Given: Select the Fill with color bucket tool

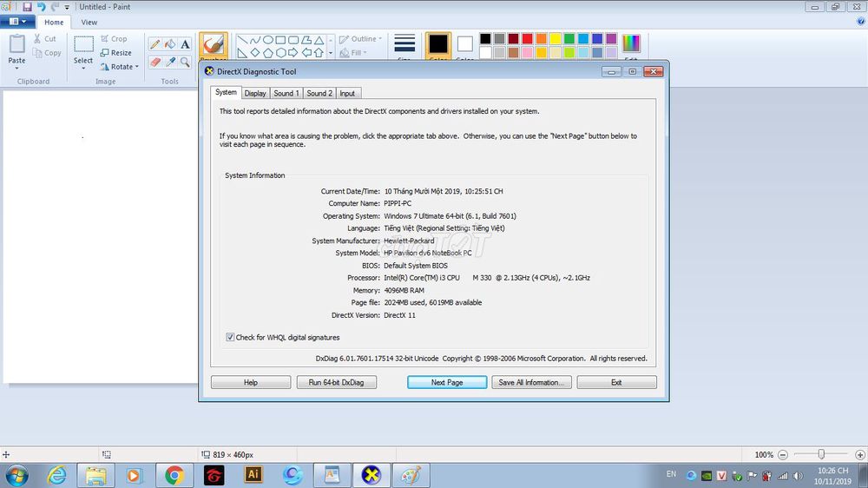Looking at the screenshot, I should [x=170, y=44].
